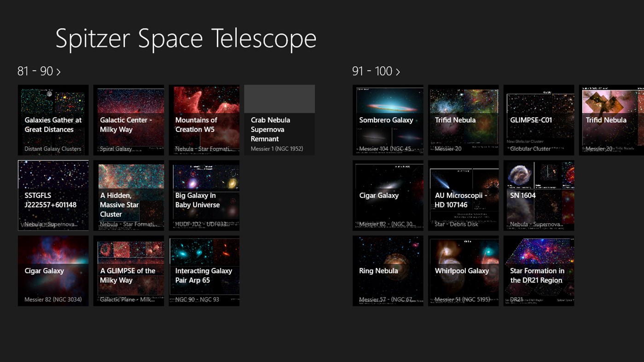644x362 pixels.
Task: Expand the 81 - 90 group chevron
Action: pos(59,71)
